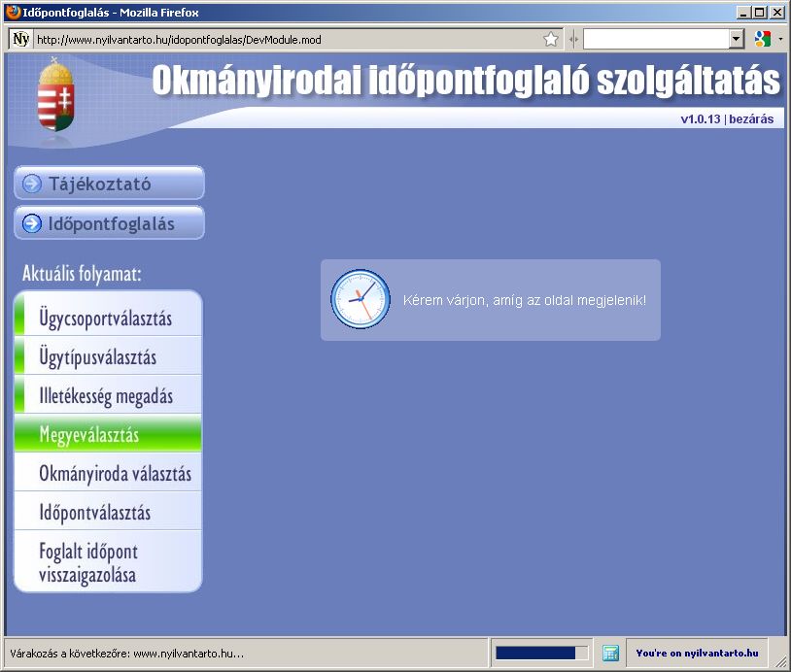Select the Ügycsoportválasztás step
This screenshot has height=672, width=791.
(x=106, y=319)
